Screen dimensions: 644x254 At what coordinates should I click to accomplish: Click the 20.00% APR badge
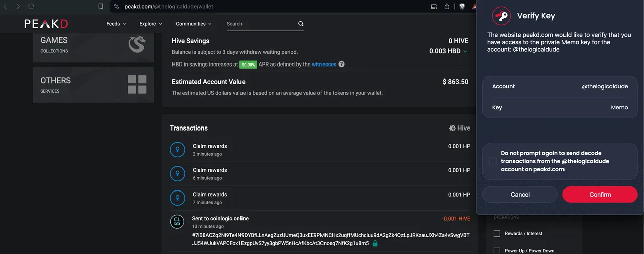click(x=248, y=65)
